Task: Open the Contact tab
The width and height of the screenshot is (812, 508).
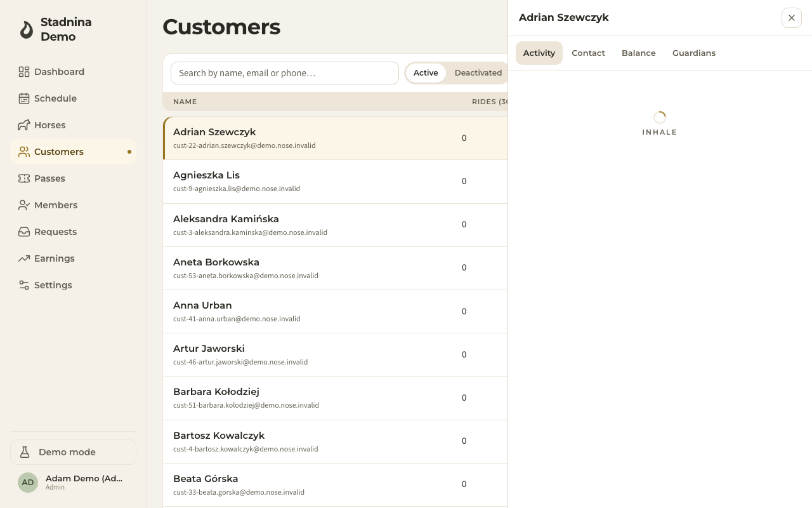Action: pyautogui.click(x=588, y=53)
